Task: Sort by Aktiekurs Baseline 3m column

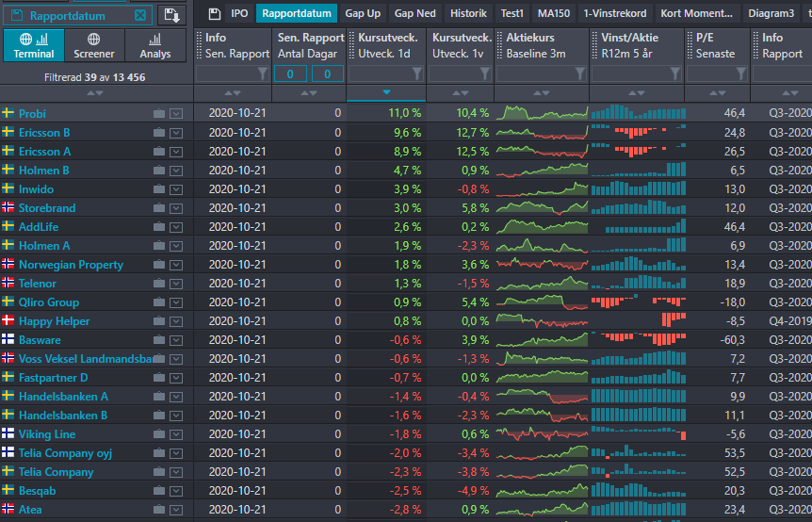Action: (x=541, y=93)
